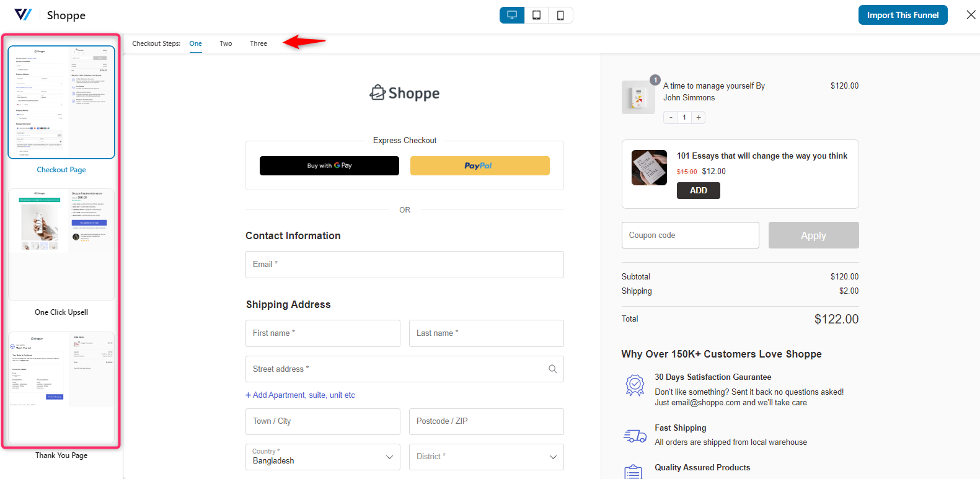The image size is (980, 479).
Task: Click '101 Essays that will change' title
Action: (762, 156)
